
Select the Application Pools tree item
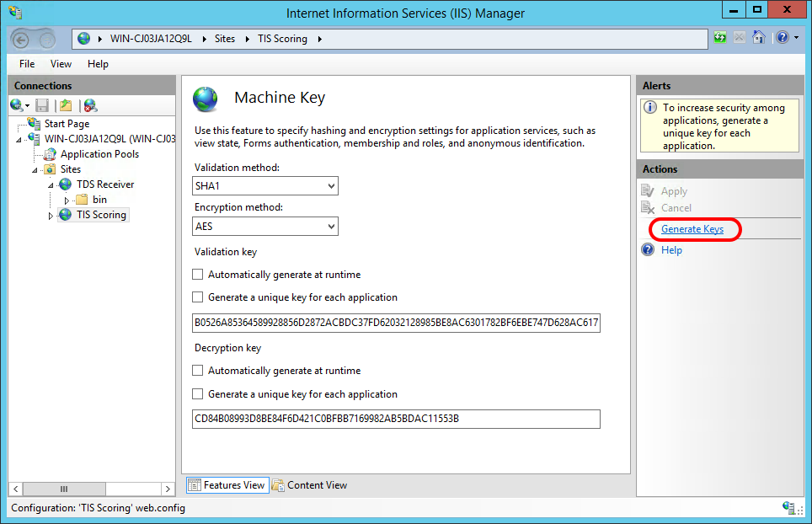[99, 154]
